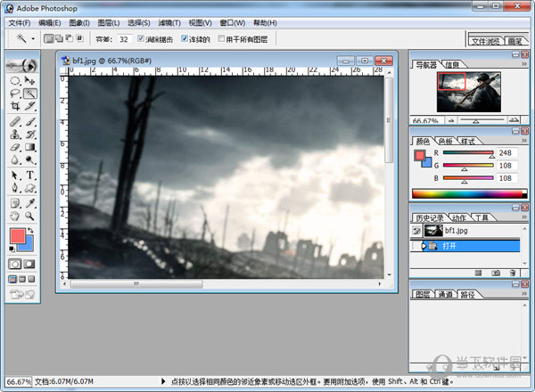Swap foreground and background colors

[x=30, y=231]
